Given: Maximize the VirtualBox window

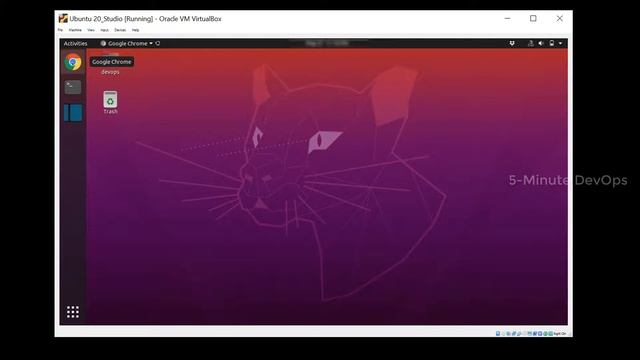Looking at the screenshot, I should click(533, 18).
